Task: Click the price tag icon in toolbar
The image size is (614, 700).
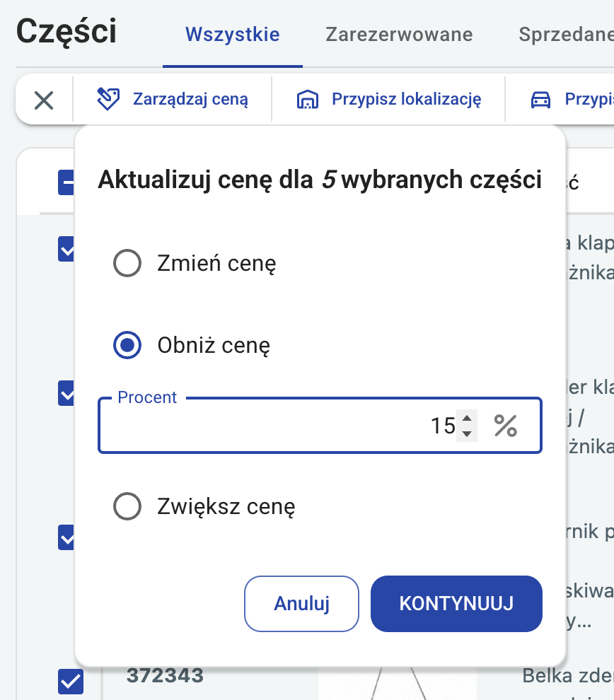Action: click(108, 99)
